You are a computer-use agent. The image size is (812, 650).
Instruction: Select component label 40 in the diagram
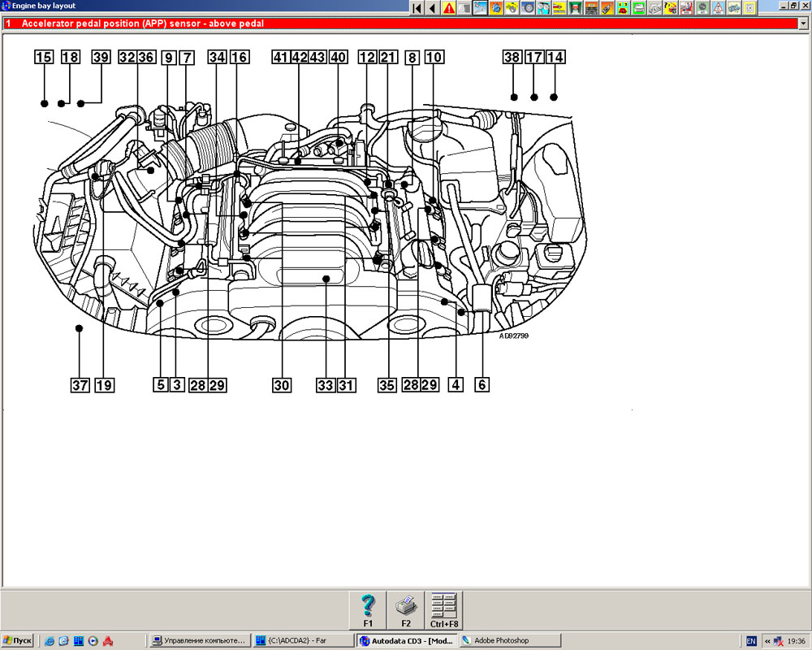pyautogui.click(x=338, y=57)
